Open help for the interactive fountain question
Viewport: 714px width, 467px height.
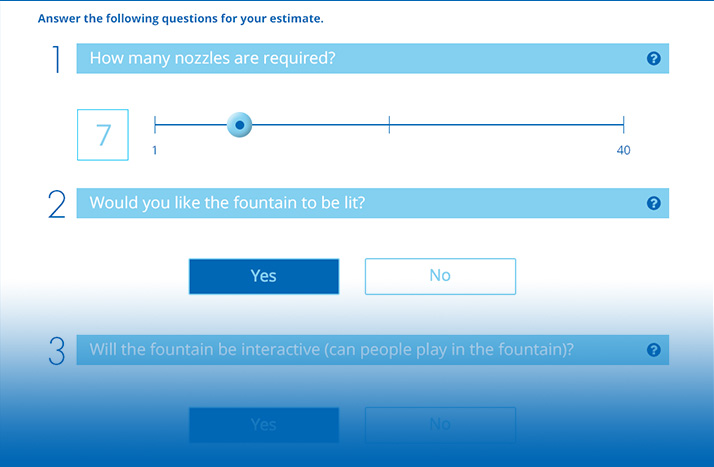pyautogui.click(x=653, y=350)
